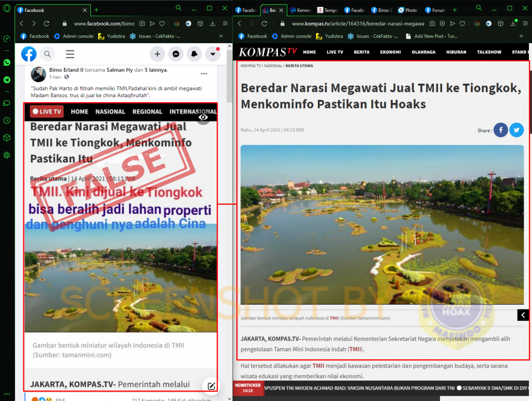Share Kompas article on Twitter
The width and height of the screenshot is (532, 401).
(516, 130)
